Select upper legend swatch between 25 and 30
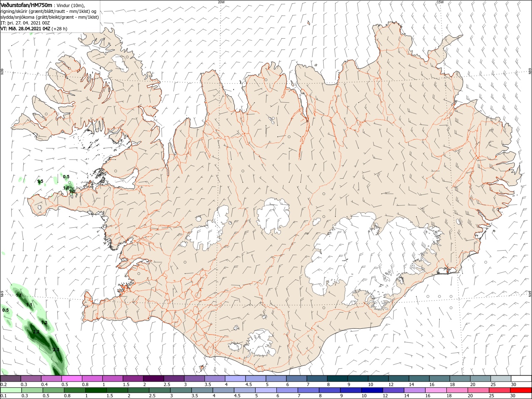This screenshot has height=399, width=532. point(501,379)
